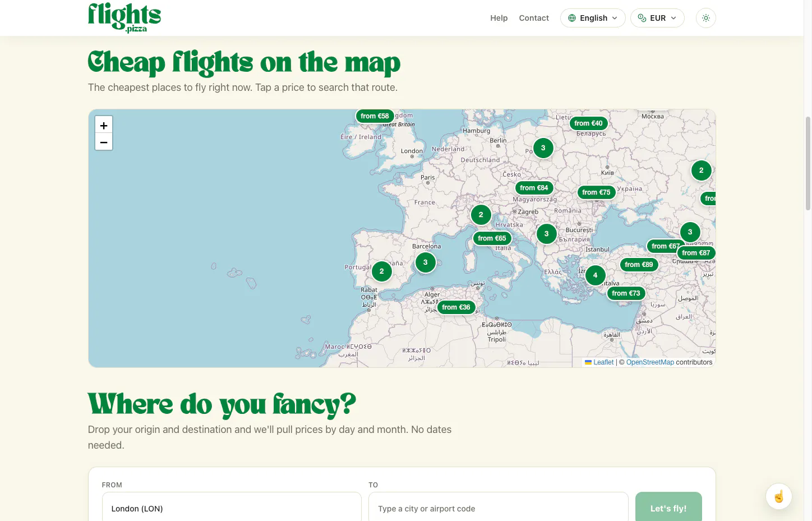Open the OpenStreetMap contributors link
The image size is (812, 521).
[650, 362]
